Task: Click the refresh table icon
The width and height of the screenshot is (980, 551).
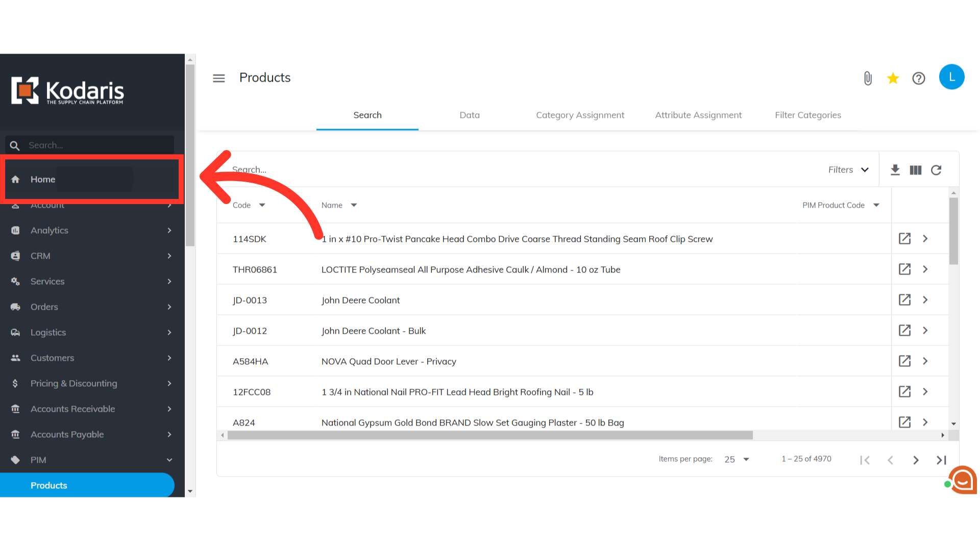Action: [936, 170]
